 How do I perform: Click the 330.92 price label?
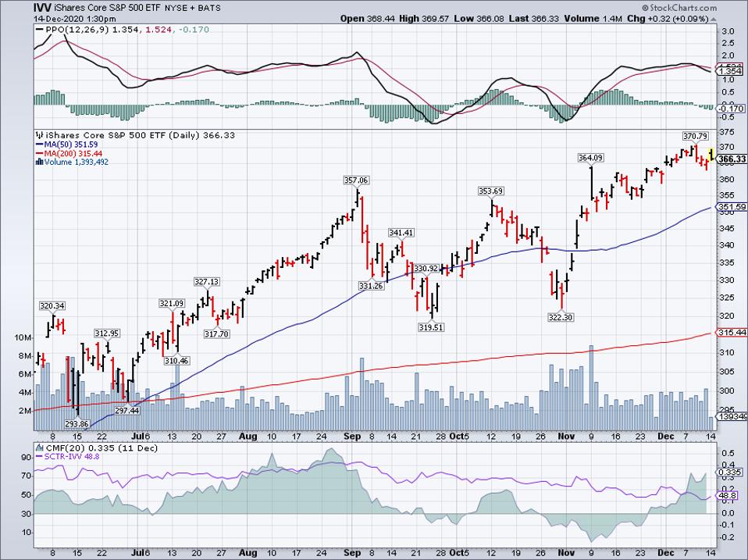click(426, 269)
